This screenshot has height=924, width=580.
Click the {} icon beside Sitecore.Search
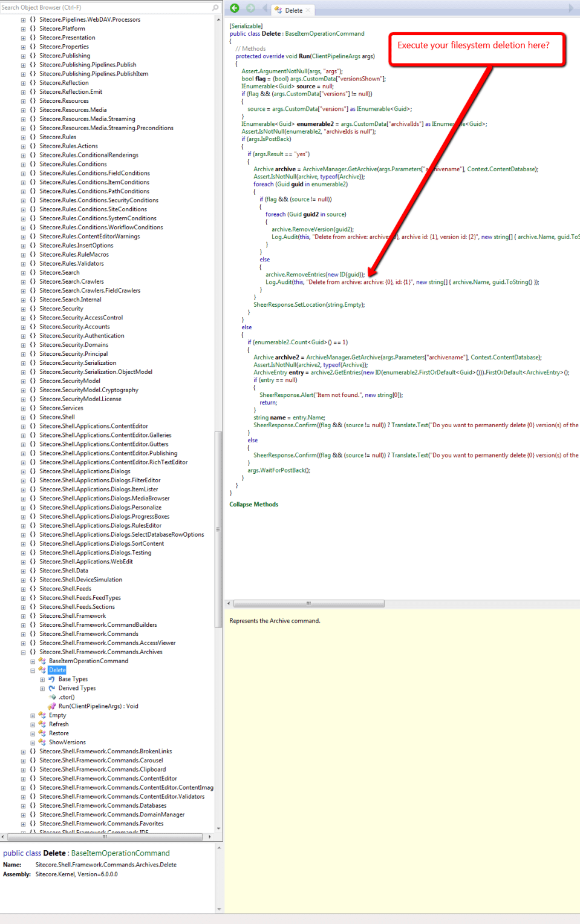click(x=32, y=272)
